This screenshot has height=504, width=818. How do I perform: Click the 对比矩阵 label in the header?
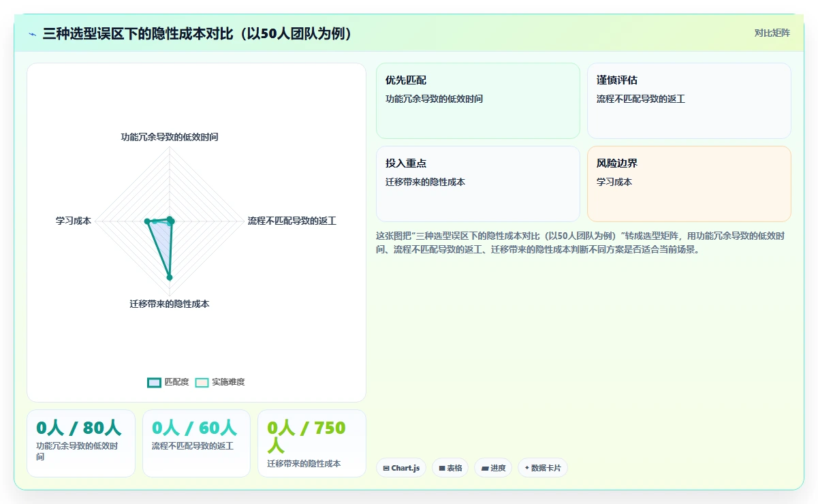coord(772,33)
